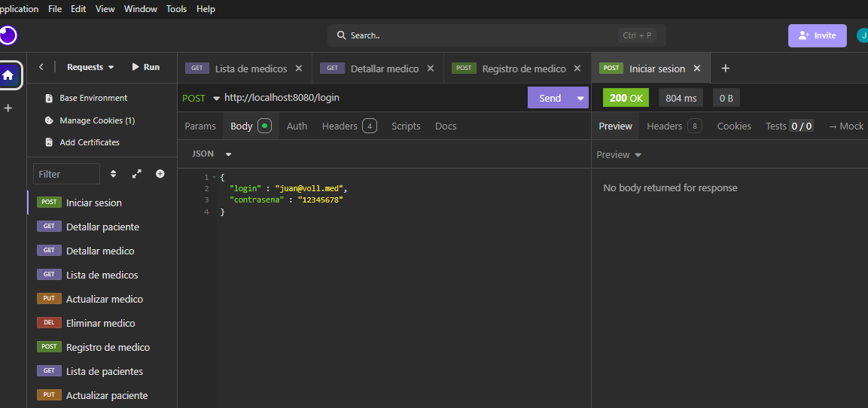868x408 pixels.
Task: Click the request URL field
Action: coord(373,98)
